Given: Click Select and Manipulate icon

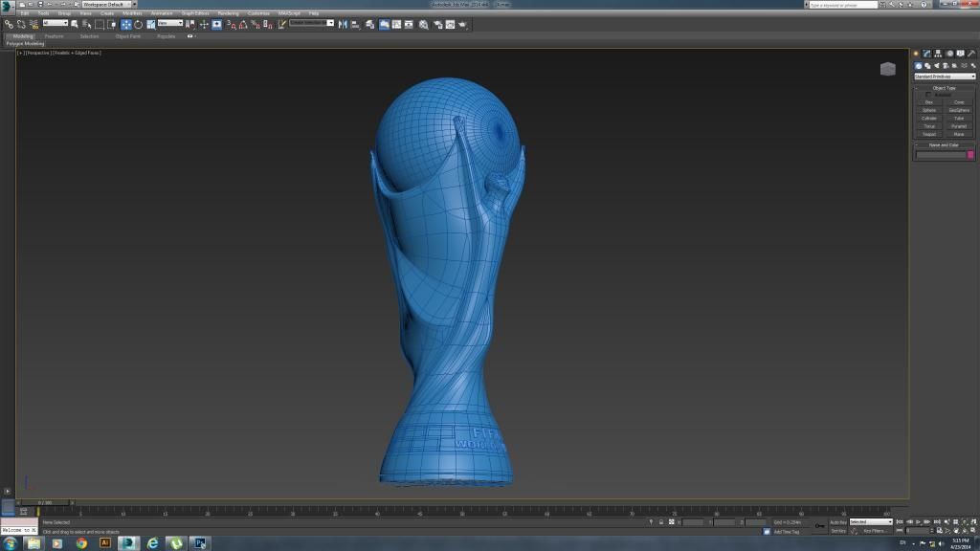Looking at the screenshot, I should pos(204,24).
